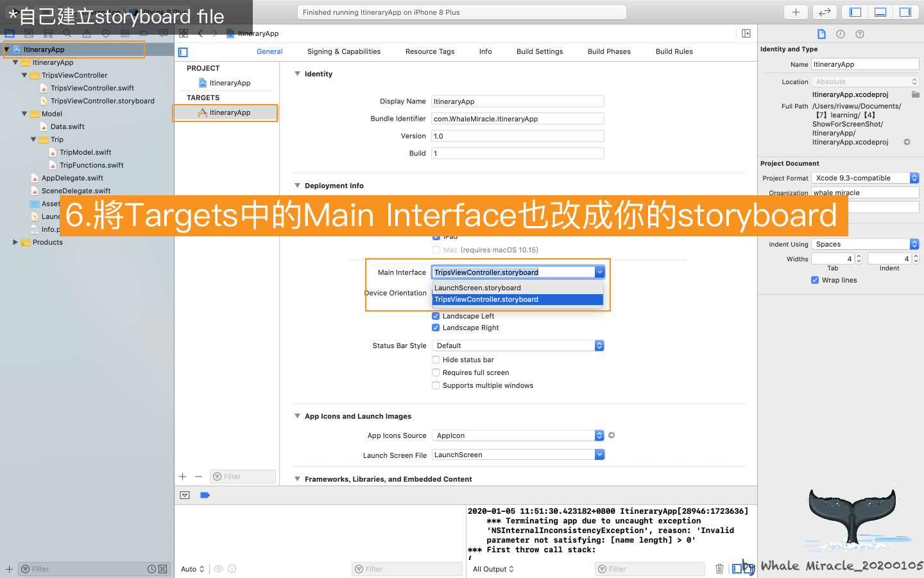
Task: Open the All Output console selector
Action: point(493,569)
